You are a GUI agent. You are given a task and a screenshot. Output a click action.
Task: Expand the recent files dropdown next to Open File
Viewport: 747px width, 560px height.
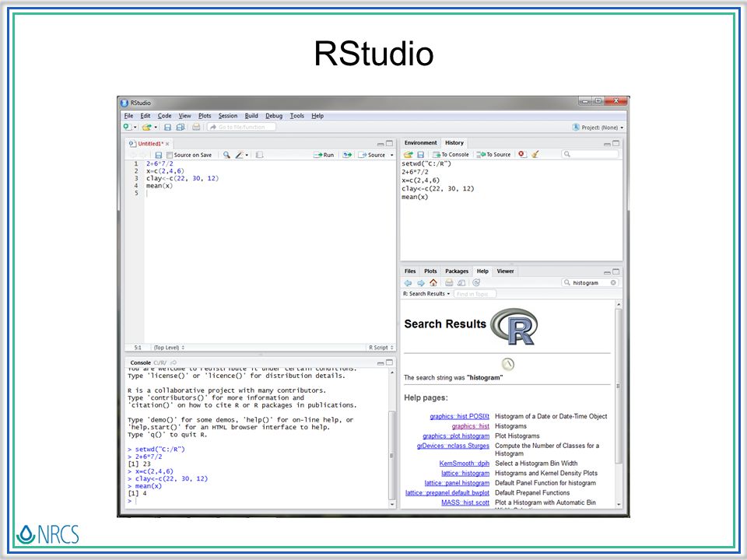[x=156, y=128]
